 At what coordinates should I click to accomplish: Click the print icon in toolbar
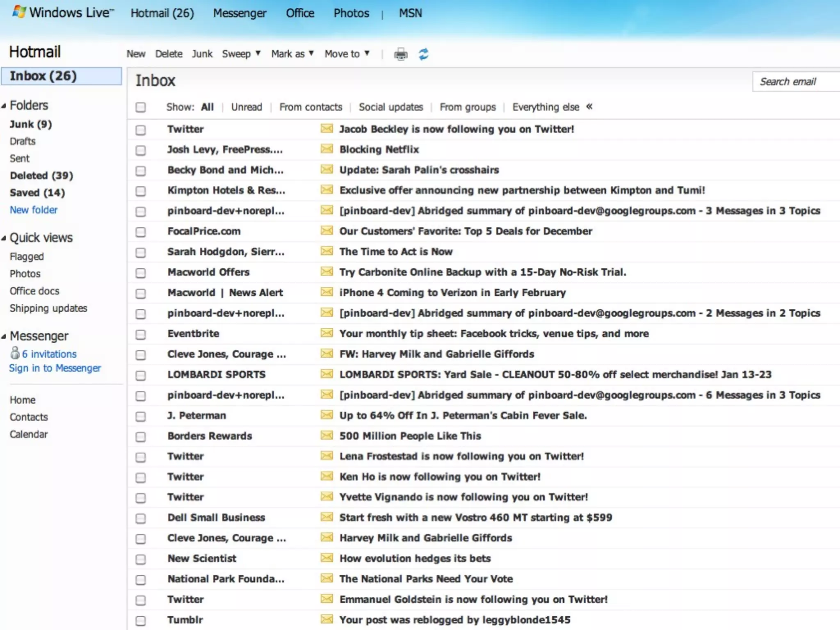click(x=401, y=54)
